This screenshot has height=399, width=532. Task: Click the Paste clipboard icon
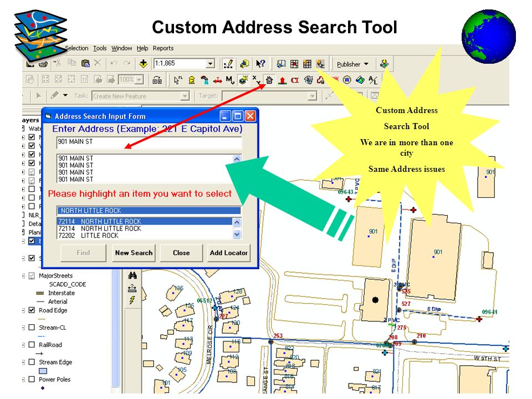click(85, 63)
